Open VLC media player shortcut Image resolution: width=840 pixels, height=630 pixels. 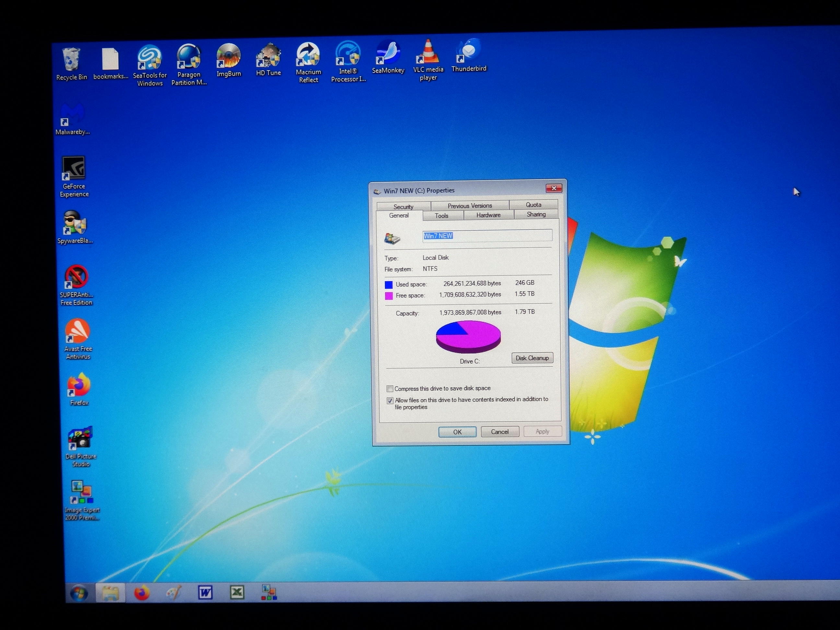click(x=428, y=60)
